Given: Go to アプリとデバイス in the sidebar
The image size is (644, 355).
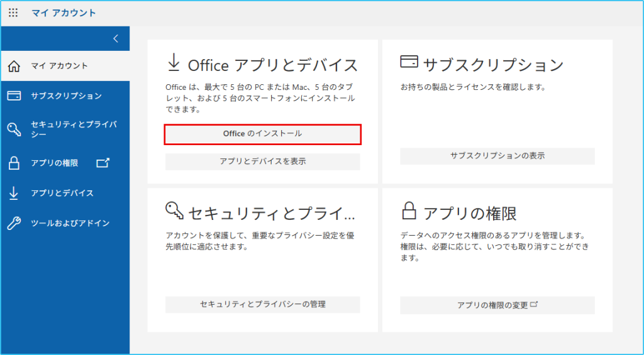Looking at the screenshot, I should 65,194.
